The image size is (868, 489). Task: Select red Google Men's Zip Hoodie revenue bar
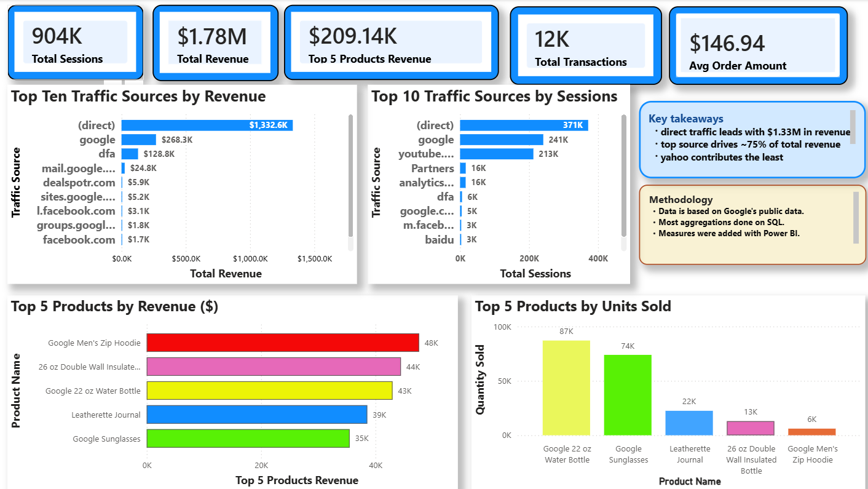[x=283, y=343]
